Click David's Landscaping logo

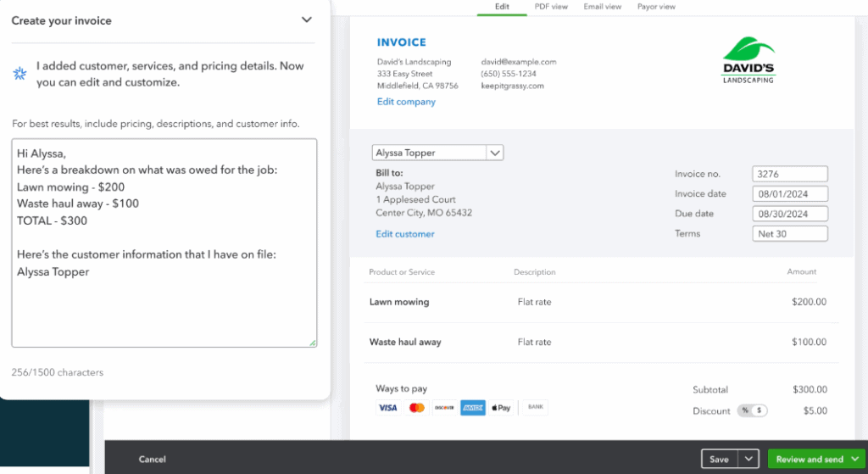[x=748, y=60]
